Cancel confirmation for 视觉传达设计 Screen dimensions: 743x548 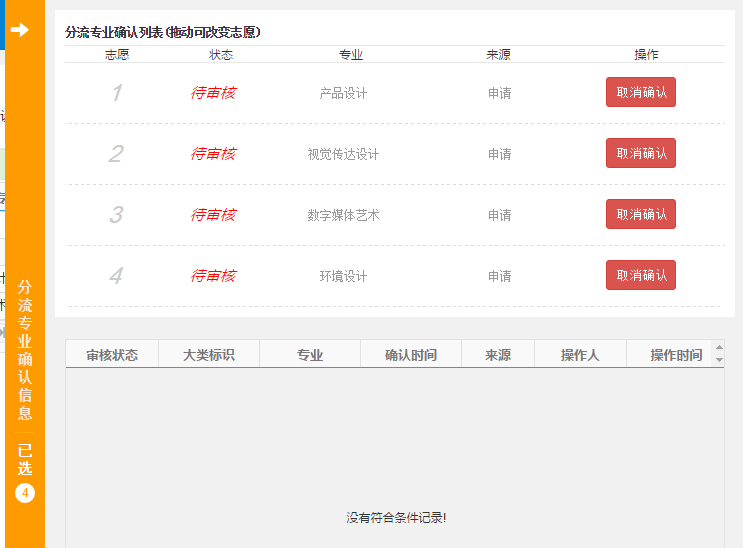click(640, 153)
